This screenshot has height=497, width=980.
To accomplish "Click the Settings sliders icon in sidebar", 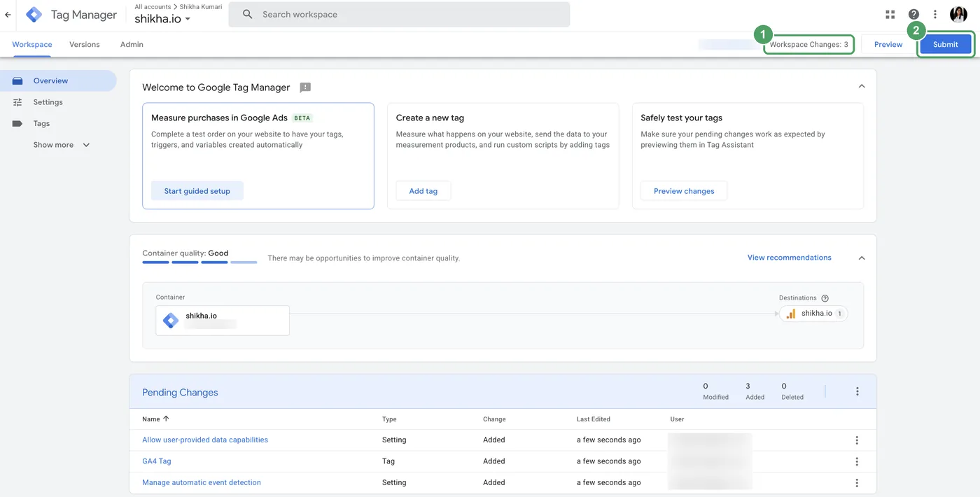I will tap(17, 102).
